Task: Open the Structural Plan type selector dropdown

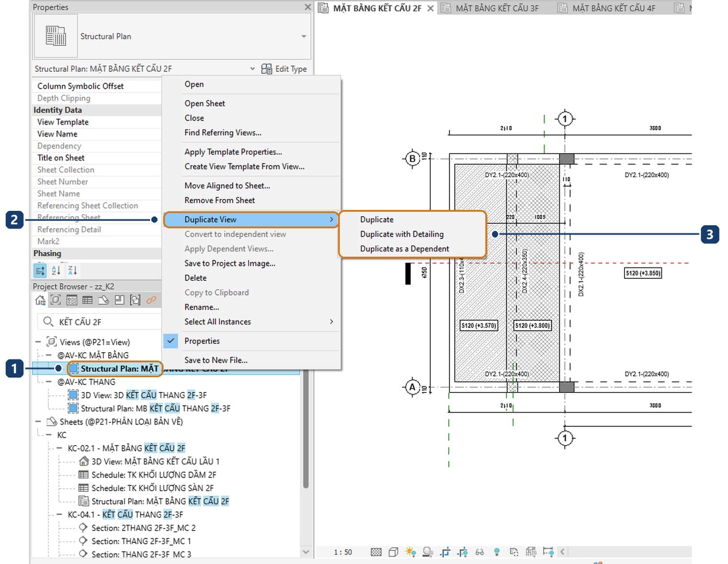Action: [304, 36]
